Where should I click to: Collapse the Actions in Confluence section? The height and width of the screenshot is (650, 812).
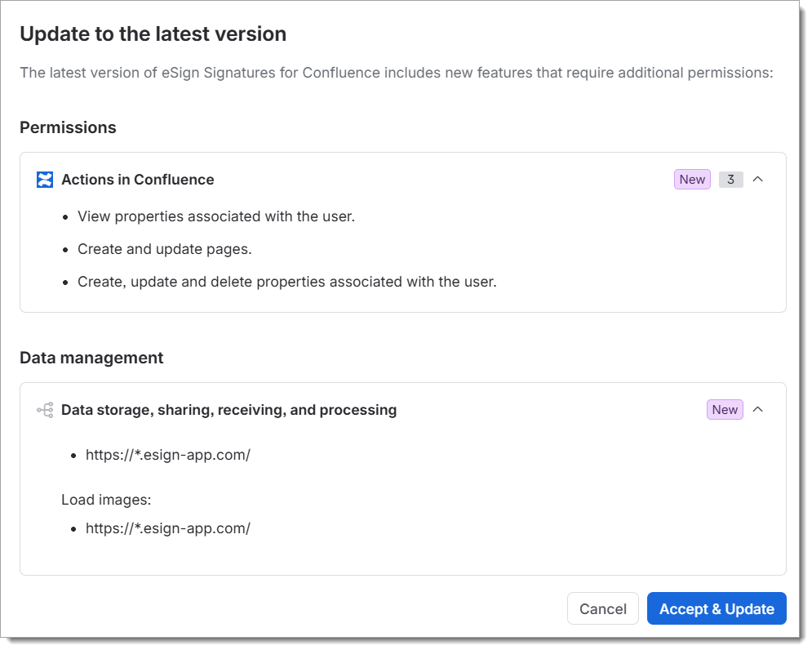click(x=757, y=180)
